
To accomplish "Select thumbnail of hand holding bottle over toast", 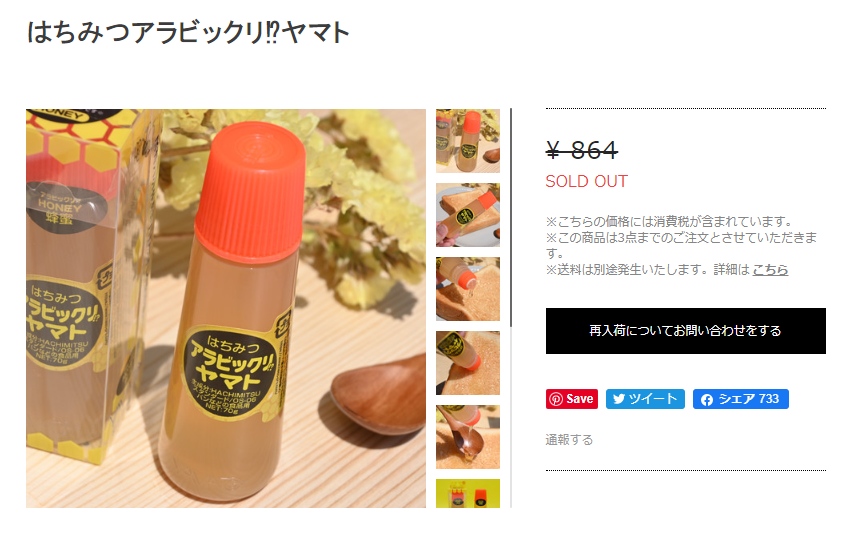I will pos(468,215).
